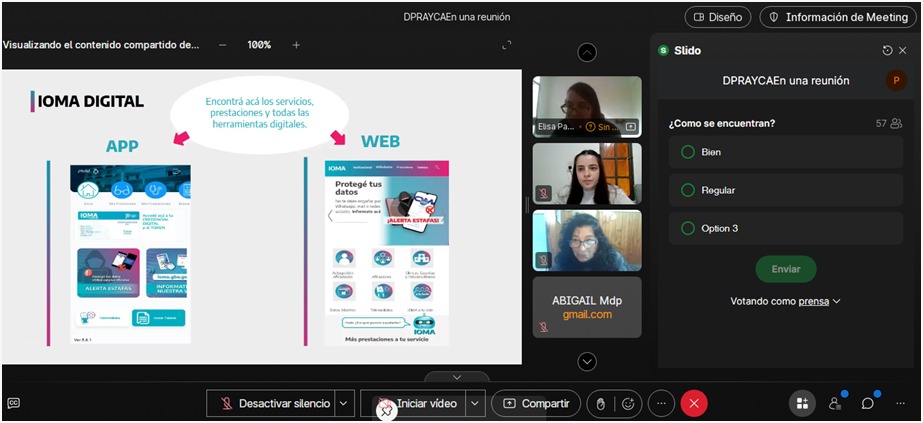
Task: Raise hand using the hand icon
Action: pos(601,404)
